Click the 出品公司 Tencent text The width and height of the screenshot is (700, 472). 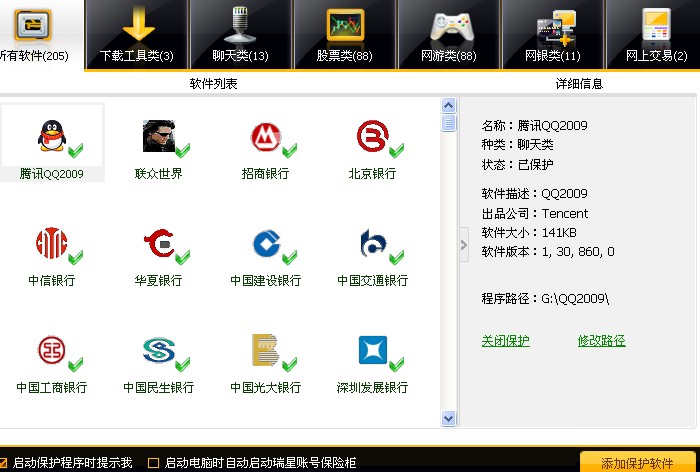click(x=535, y=213)
